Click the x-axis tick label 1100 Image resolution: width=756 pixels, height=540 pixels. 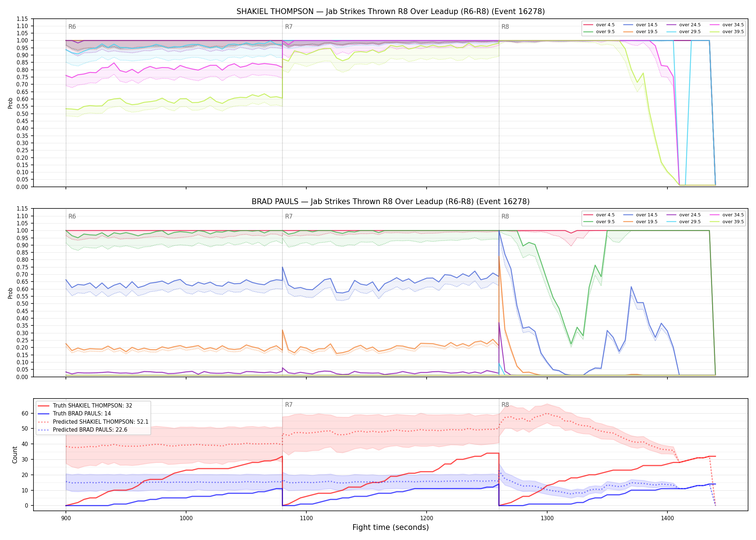[306, 518]
